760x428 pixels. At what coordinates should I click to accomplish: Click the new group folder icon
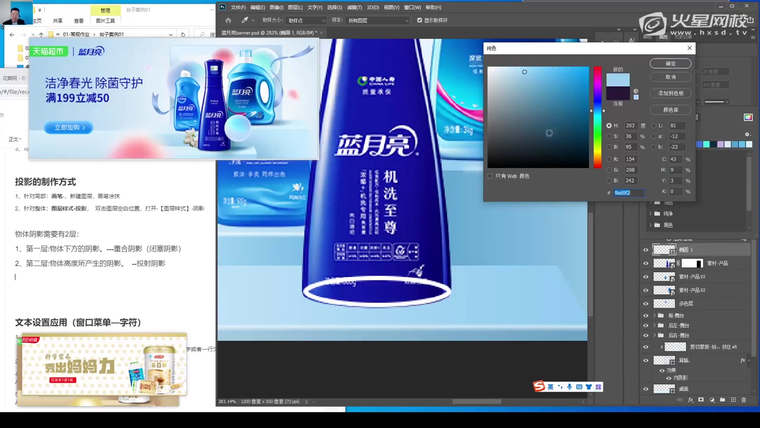pyautogui.click(x=722, y=400)
